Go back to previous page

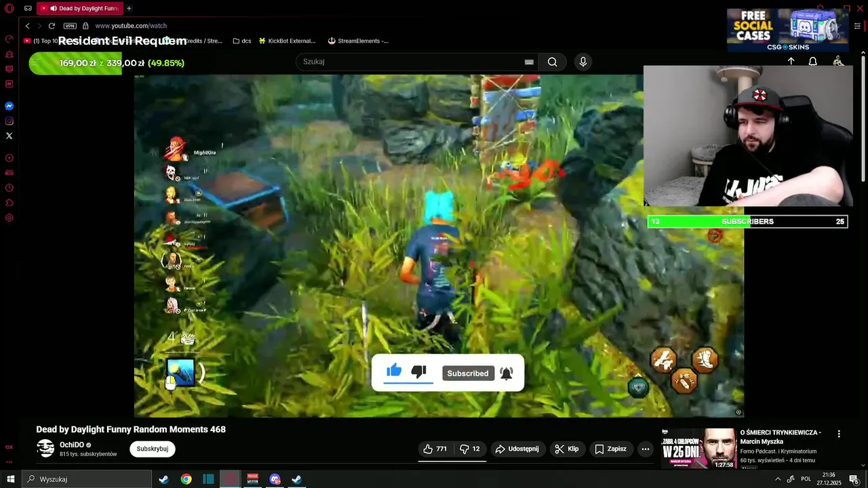pyautogui.click(x=27, y=26)
